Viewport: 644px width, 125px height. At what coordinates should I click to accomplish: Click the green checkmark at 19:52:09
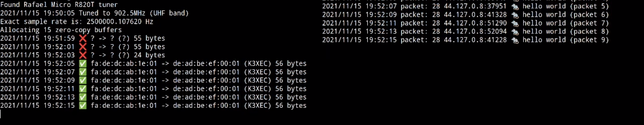(83, 80)
